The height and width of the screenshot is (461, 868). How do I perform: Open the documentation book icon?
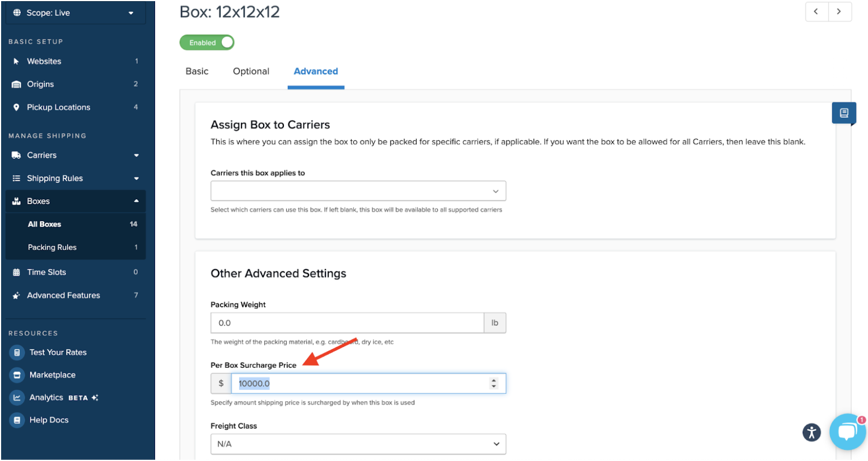(x=843, y=113)
